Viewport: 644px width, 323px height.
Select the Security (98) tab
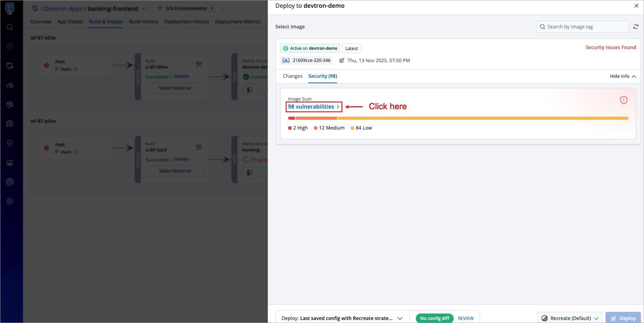pos(323,76)
